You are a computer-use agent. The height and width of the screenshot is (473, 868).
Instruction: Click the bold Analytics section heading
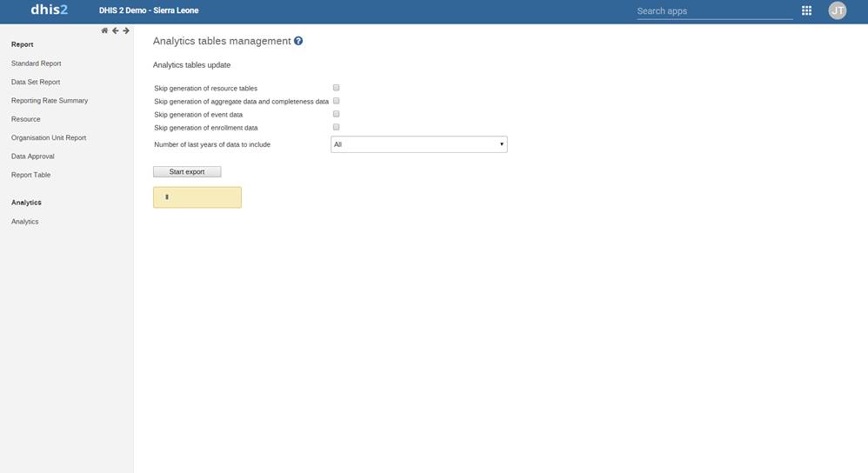[26, 203]
